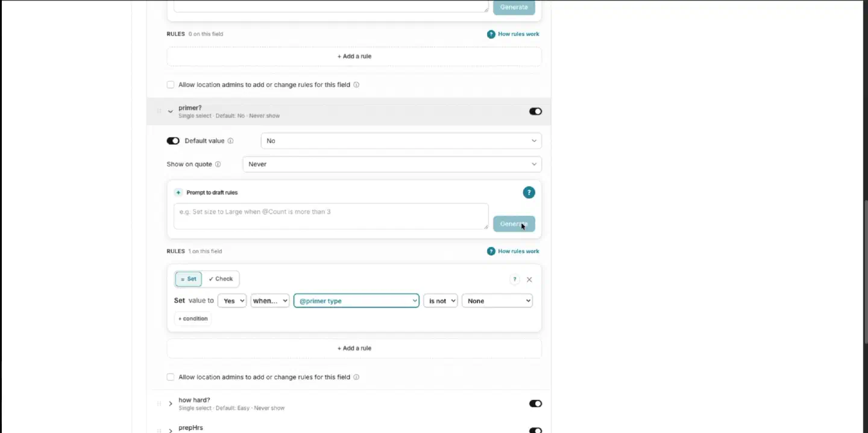Toggle the primer? field switch off

(x=535, y=111)
